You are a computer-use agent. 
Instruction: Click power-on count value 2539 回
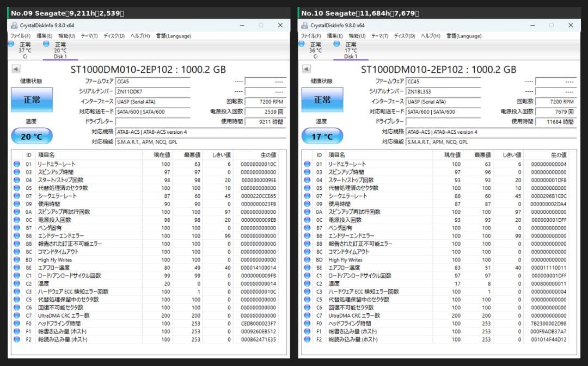click(x=266, y=111)
